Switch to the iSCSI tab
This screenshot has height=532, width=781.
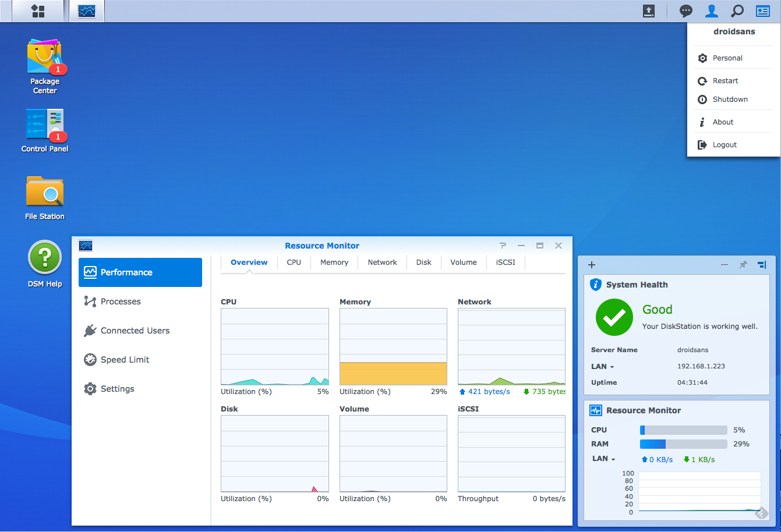pos(506,263)
